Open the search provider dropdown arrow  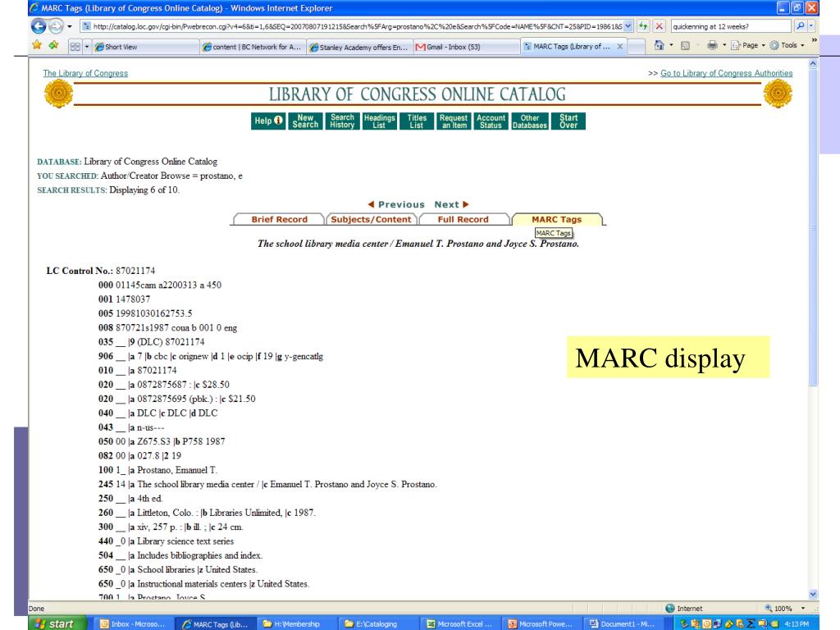pyautogui.click(x=811, y=25)
